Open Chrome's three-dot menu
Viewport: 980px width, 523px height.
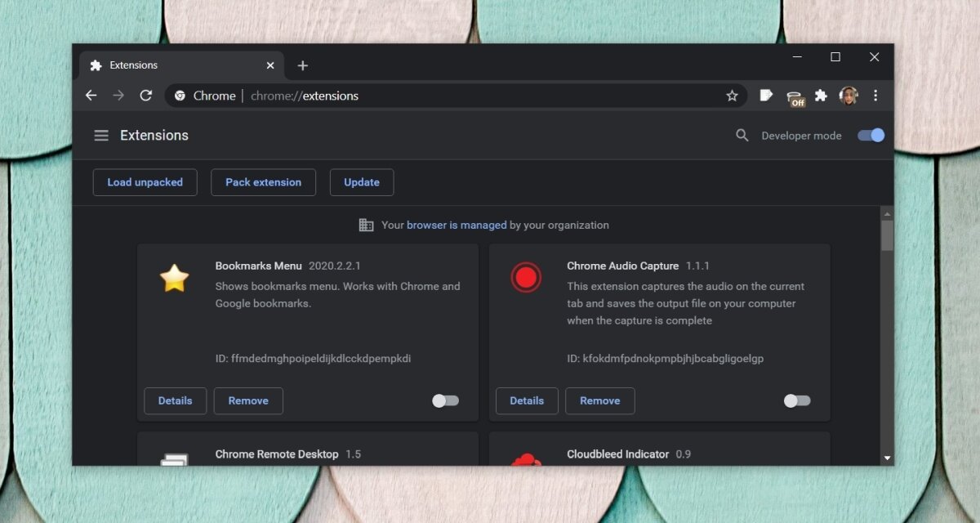tap(875, 96)
